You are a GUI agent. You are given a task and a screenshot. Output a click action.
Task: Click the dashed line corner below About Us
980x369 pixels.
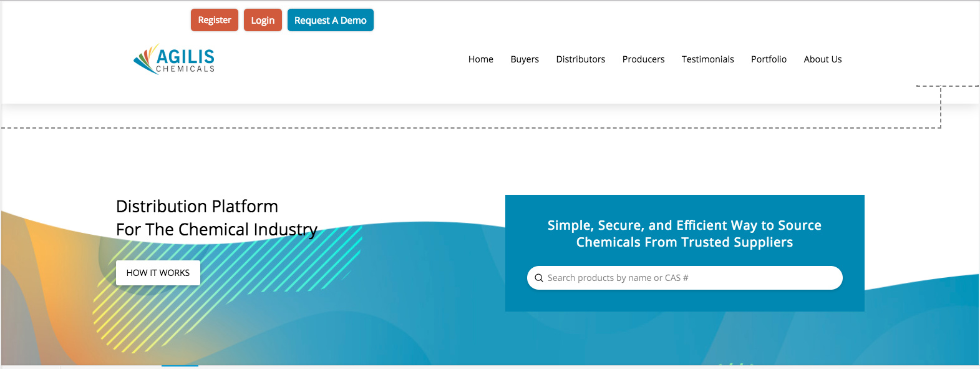[x=940, y=87]
